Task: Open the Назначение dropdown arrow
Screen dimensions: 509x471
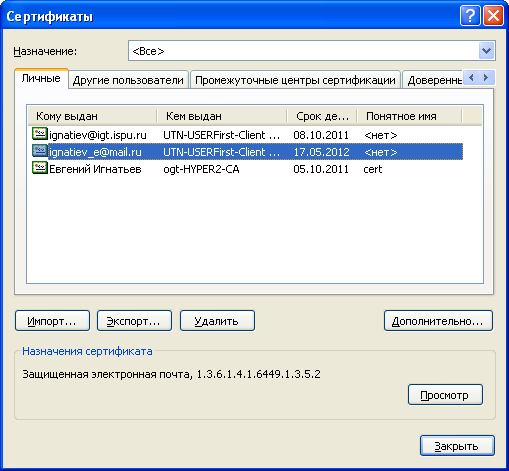Action: pos(486,51)
